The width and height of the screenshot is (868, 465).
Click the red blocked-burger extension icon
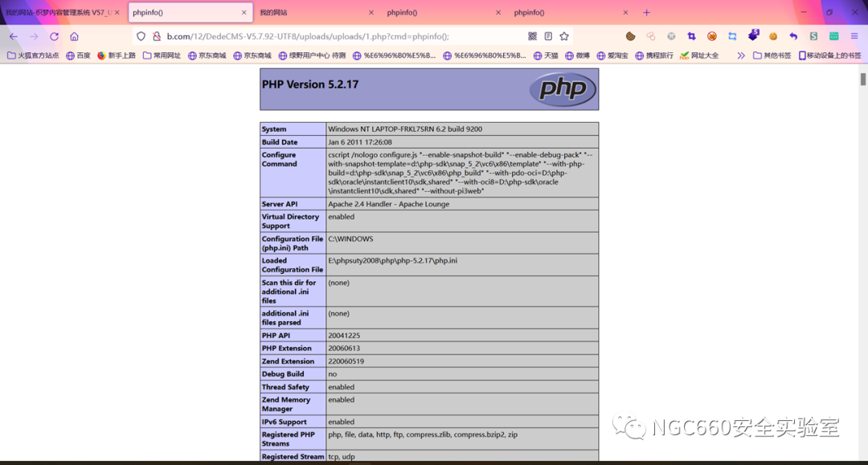(712, 36)
